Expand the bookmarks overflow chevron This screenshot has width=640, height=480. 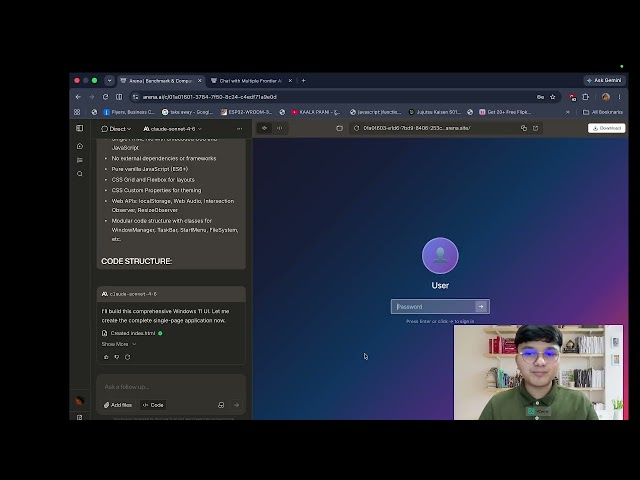point(567,112)
